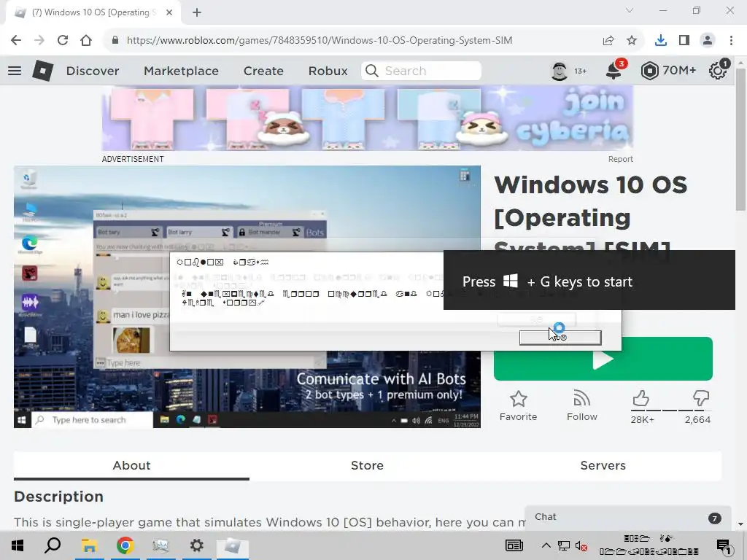Like the game with thumbs up
747x560 pixels.
pos(641,399)
